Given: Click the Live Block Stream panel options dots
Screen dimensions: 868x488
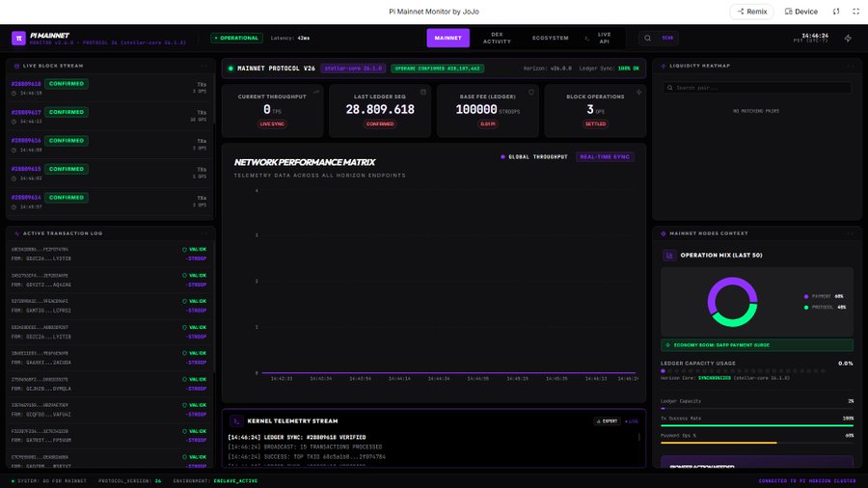Looking at the screenshot, I should (204, 66).
